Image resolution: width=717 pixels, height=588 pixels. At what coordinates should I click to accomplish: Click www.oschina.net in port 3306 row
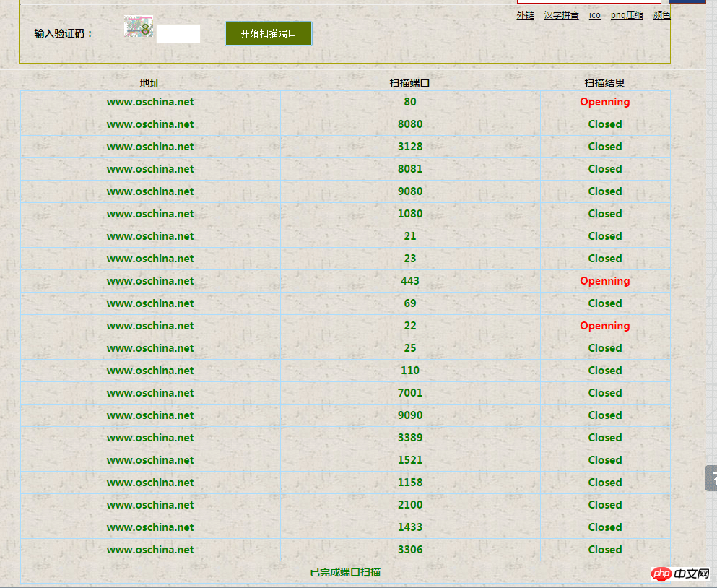(150, 550)
